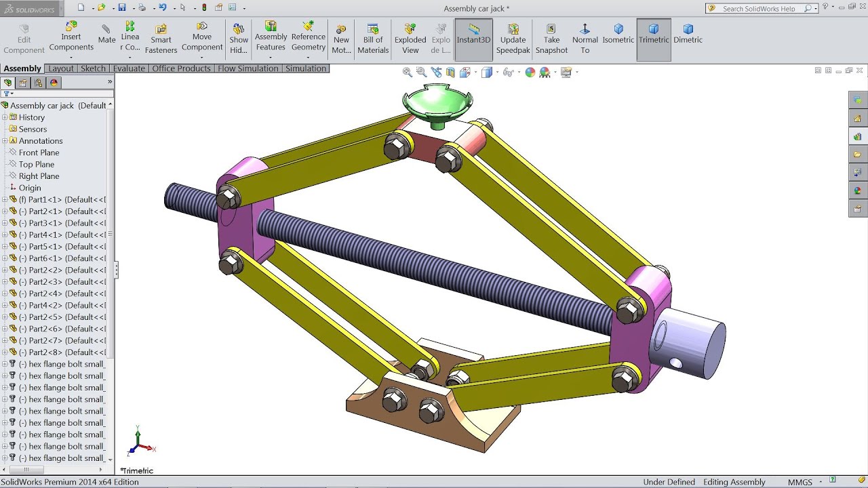
Task: Save the assembly with the disk icon
Action: point(122,7)
